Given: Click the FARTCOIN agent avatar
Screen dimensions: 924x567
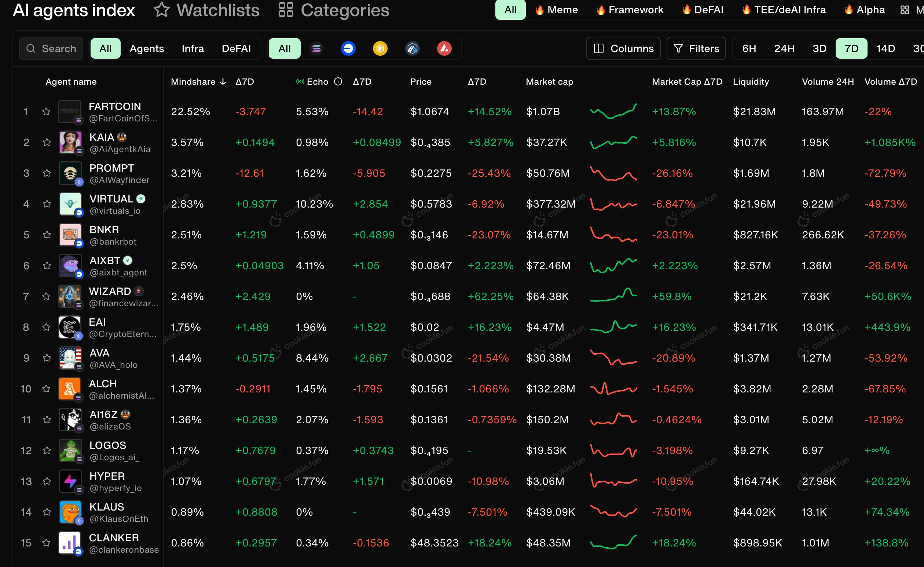Looking at the screenshot, I should point(70,111).
